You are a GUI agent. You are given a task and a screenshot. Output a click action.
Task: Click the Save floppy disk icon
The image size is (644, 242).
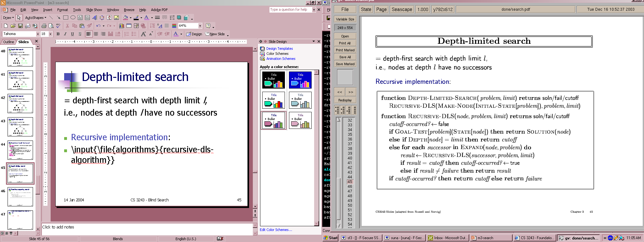click(x=20, y=26)
